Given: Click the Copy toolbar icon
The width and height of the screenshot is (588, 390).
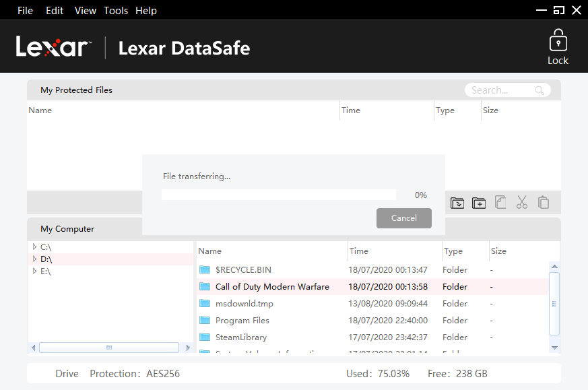Looking at the screenshot, I should (x=500, y=202).
